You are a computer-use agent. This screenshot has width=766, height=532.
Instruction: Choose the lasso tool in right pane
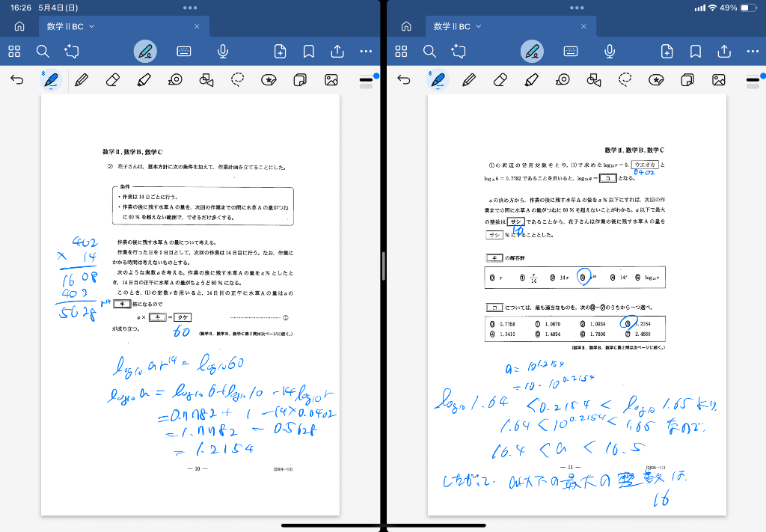[x=625, y=79]
